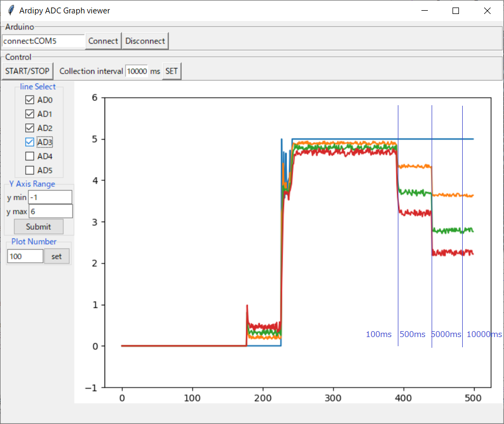This screenshot has width=504, height=424.
Task: Submit the Y Axis Range values
Action: (x=38, y=226)
